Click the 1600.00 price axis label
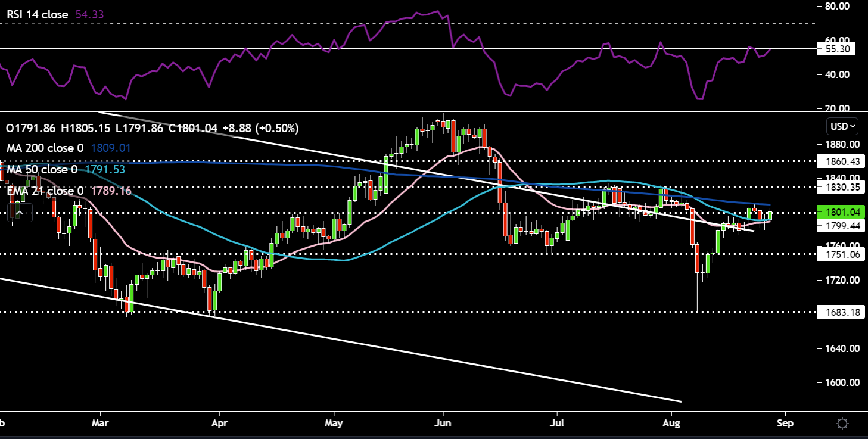 (x=842, y=382)
